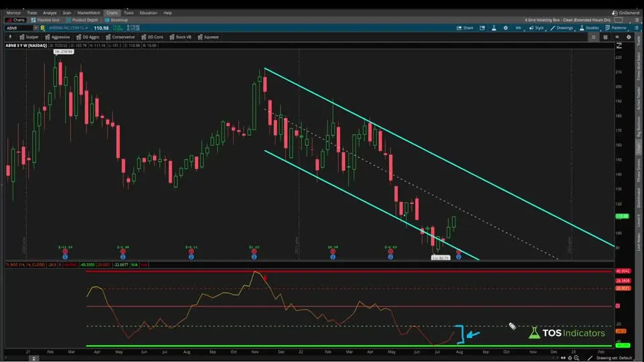Open the Product Depth sub-tab
The image size is (644, 362).
click(x=82, y=19)
